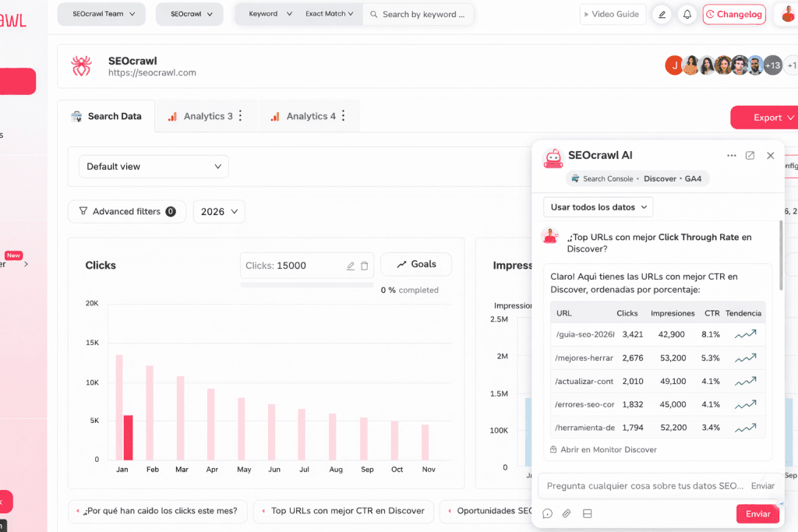Open the Usar todos los datos dropdown
The height and width of the screenshot is (532, 798).
[x=598, y=207]
